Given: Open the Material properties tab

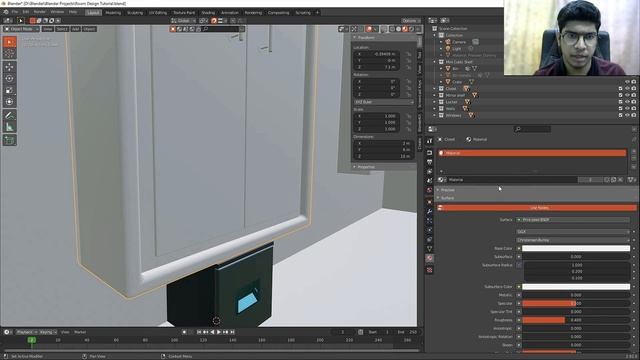Looking at the screenshot, I should click(429, 258).
